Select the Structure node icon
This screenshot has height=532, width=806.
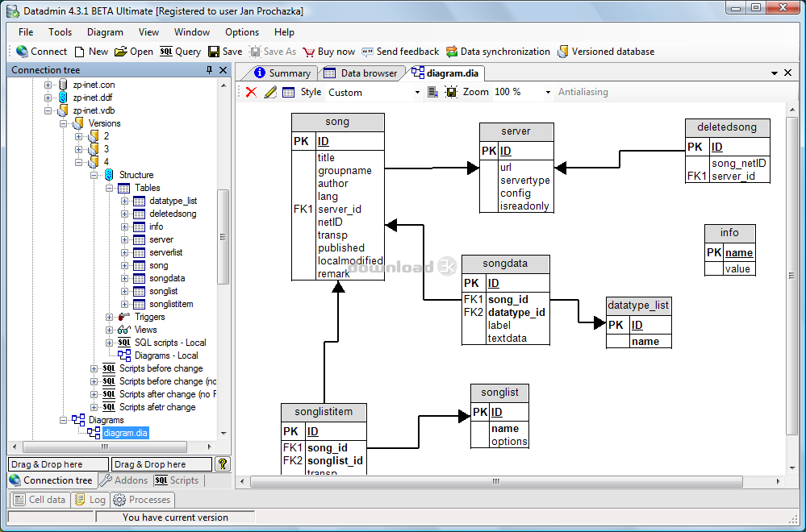pyautogui.click(x=109, y=175)
